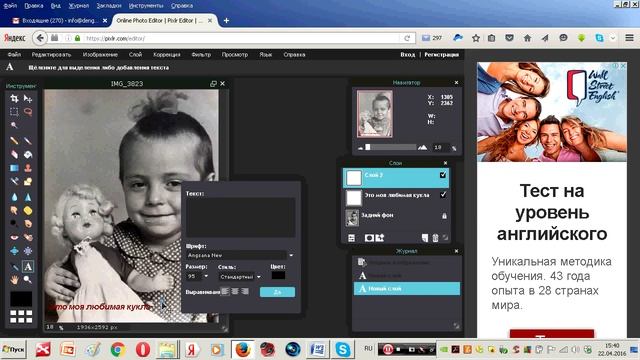Select the yellow Sponge tool
640x360 pixels.
pyautogui.click(x=28, y=210)
